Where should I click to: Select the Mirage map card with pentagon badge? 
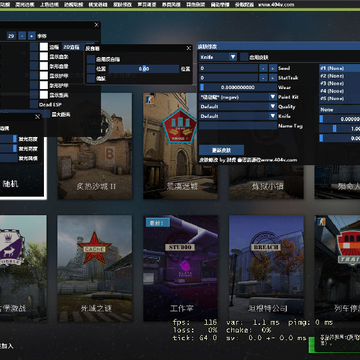click(180, 146)
